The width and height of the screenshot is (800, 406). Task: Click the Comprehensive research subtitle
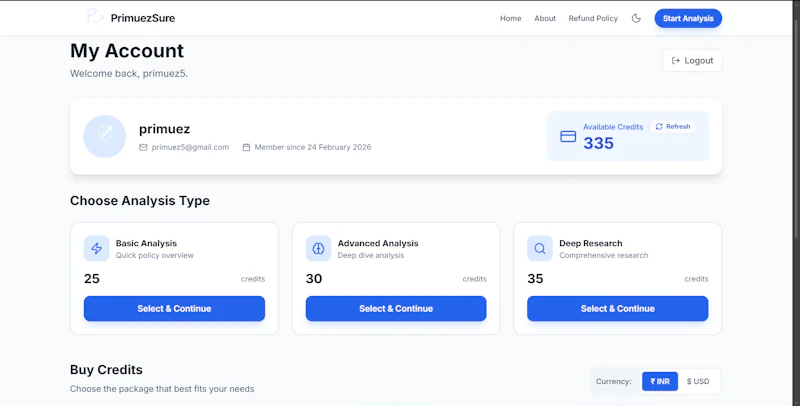point(604,256)
